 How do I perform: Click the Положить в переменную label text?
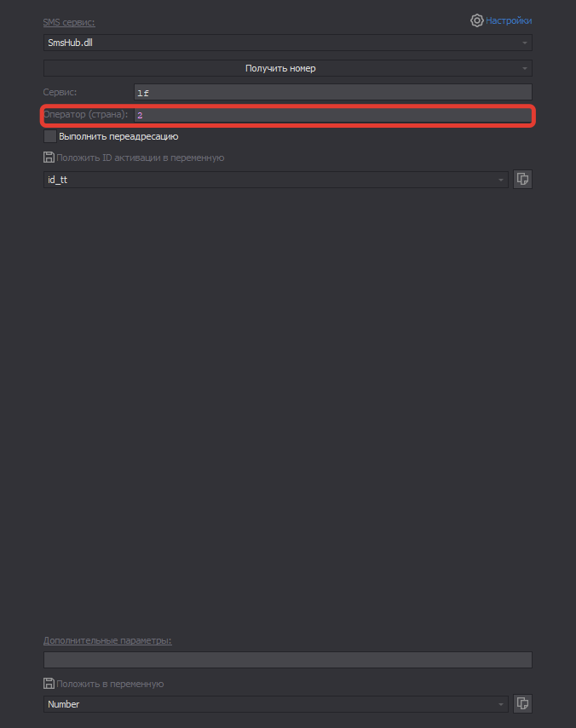111,684
